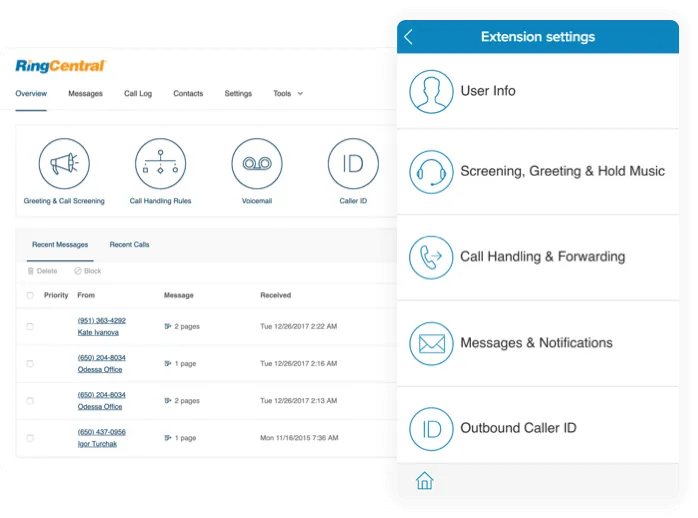Click the Caller ID icon
Viewport: 698px width, 518px height.
(x=353, y=164)
